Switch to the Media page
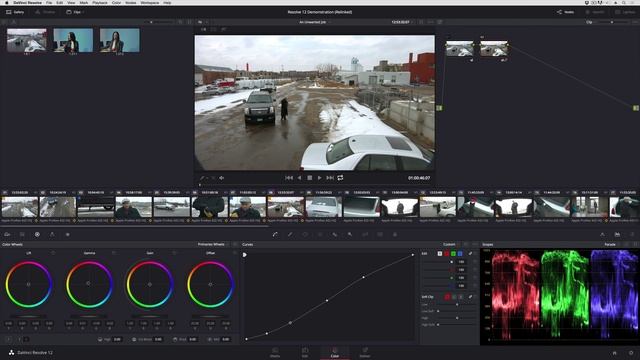640x360 pixels. pos(275,353)
